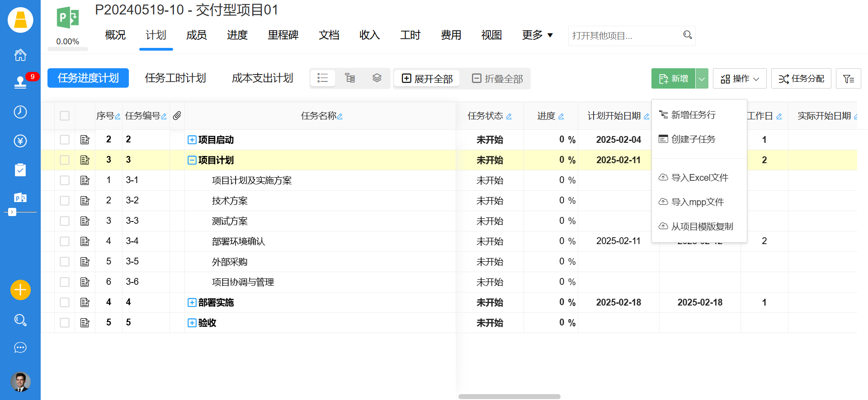Tick the checkbox for 验收 row

(x=65, y=323)
